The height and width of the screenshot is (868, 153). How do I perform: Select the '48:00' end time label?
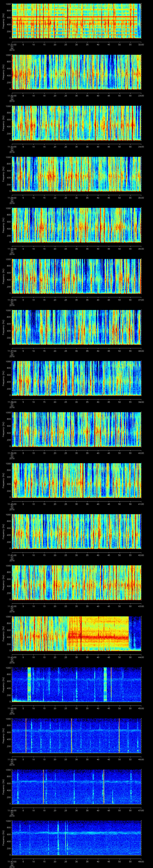(x=141, y=861)
